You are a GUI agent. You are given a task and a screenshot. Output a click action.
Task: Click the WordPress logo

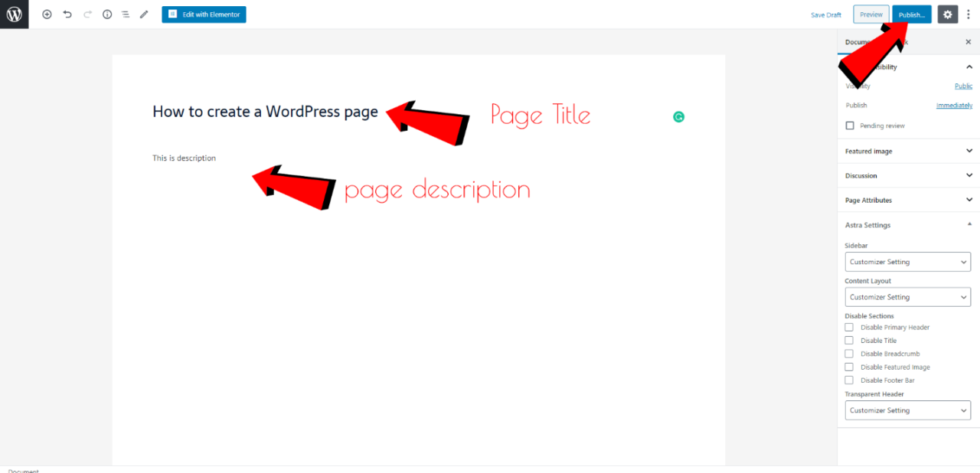(x=14, y=14)
